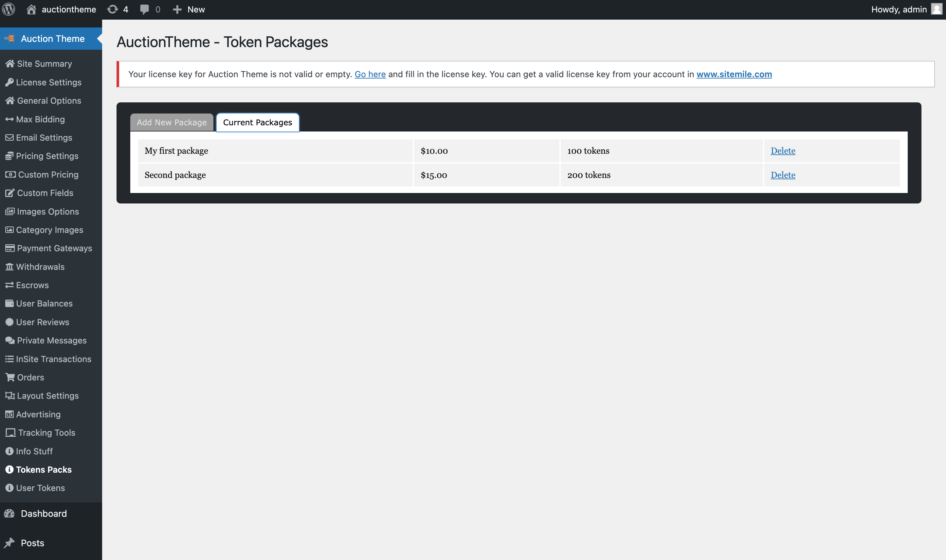Viewport: 946px width, 560px height.
Task: Click the Layout Settings icon
Action: (10, 395)
